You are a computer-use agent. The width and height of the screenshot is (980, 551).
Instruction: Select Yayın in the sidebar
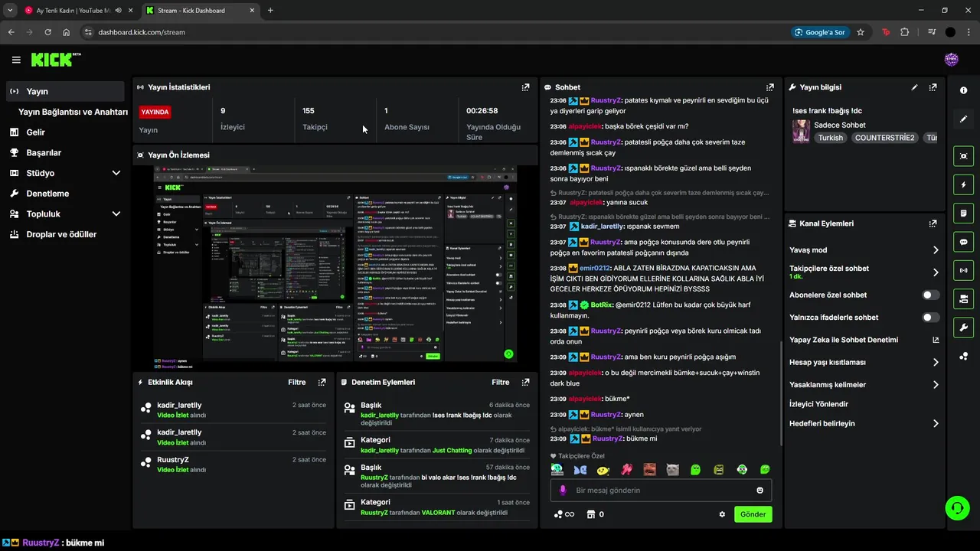click(65, 91)
